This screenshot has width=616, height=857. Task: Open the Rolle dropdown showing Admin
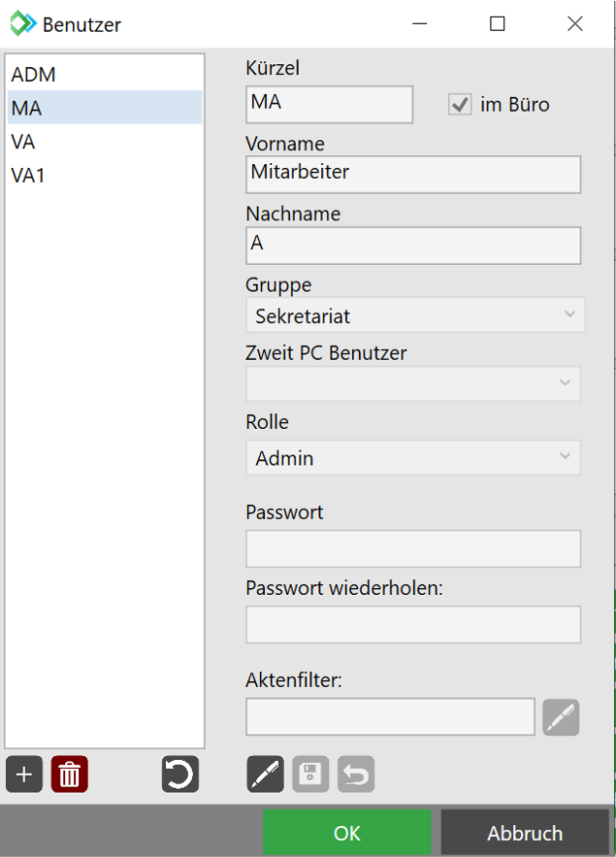click(x=414, y=458)
